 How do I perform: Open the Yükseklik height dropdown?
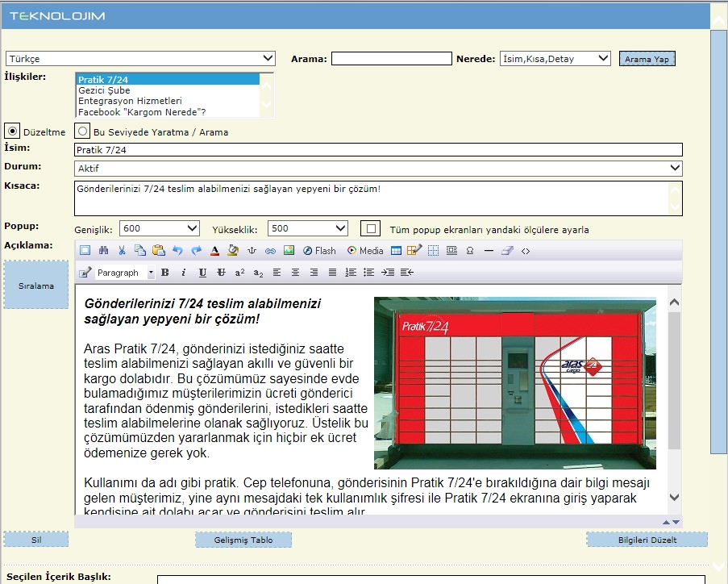[x=307, y=228]
